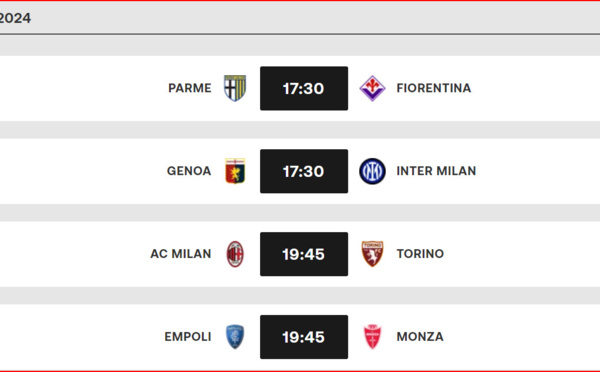This screenshot has width=600, height=372.
Task: Click the Monza red crest
Action: coord(372,337)
